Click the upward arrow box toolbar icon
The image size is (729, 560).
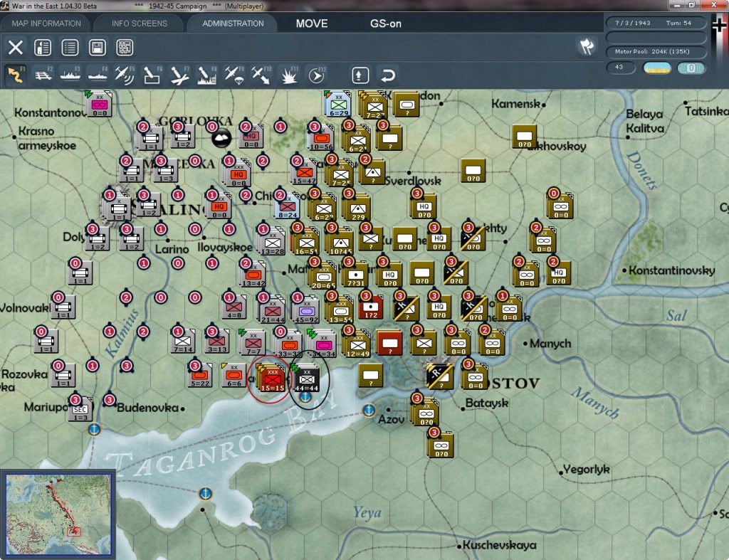pyautogui.click(x=360, y=75)
